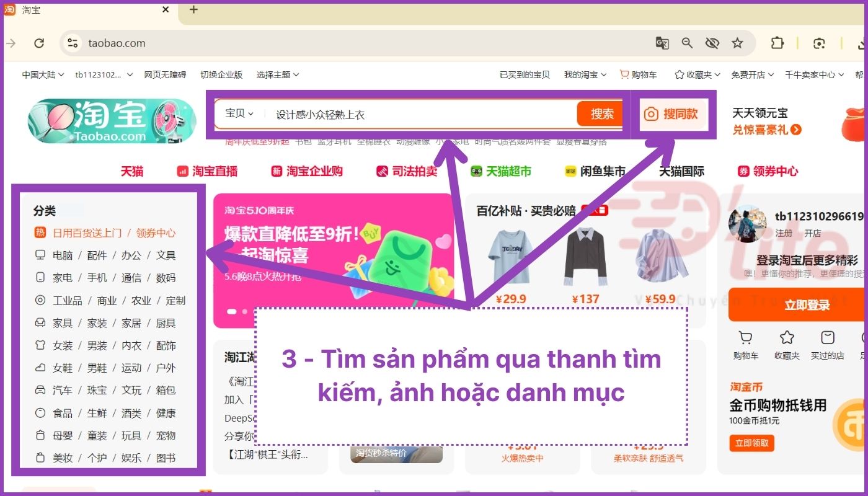Select the 淘宝 browser tab
Viewport: 868px width, 496px height.
pyautogui.click(x=87, y=10)
